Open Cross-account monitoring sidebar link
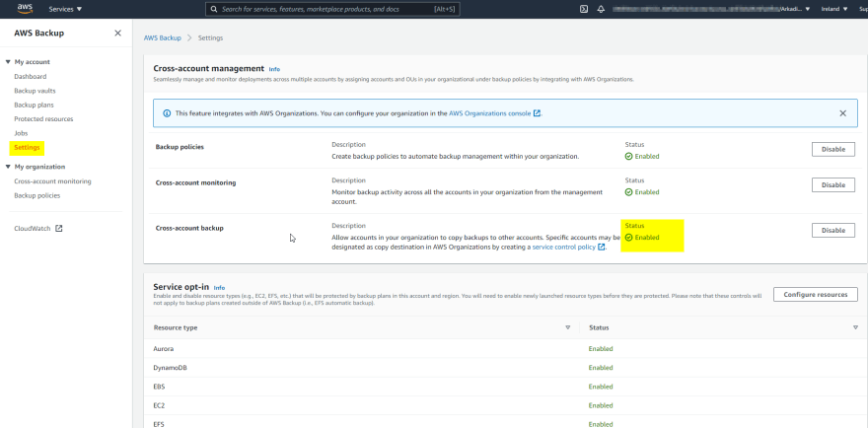The image size is (868, 428). tap(52, 181)
